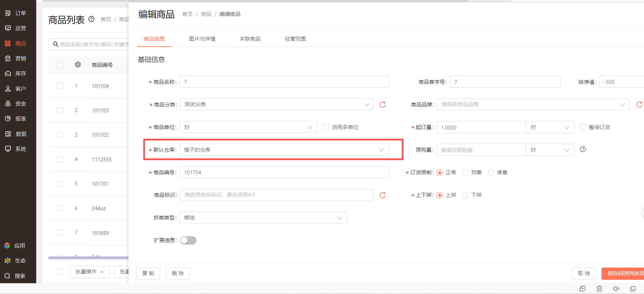
Task: Open the 商品单位 dropdown
Action: click(x=248, y=127)
